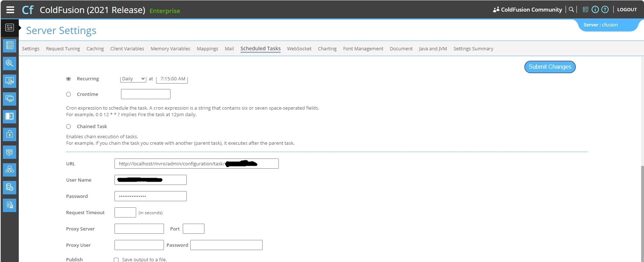Open the server-rack list icon in sidebar
The width and height of the screenshot is (644, 262).
[10, 45]
